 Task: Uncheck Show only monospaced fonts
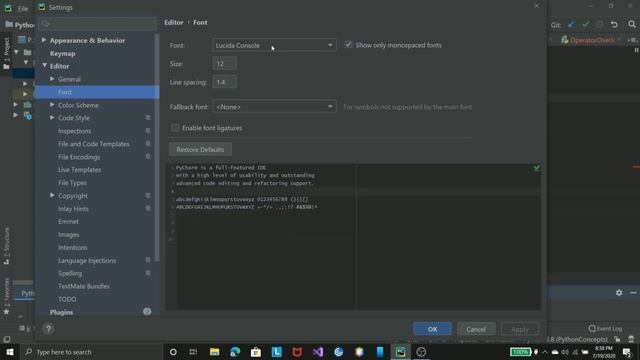coord(348,45)
